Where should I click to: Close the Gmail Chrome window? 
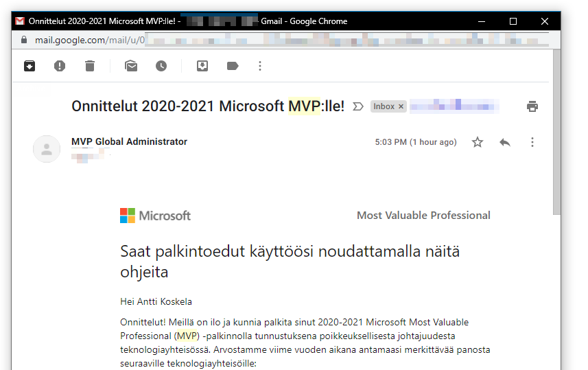pos(545,21)
